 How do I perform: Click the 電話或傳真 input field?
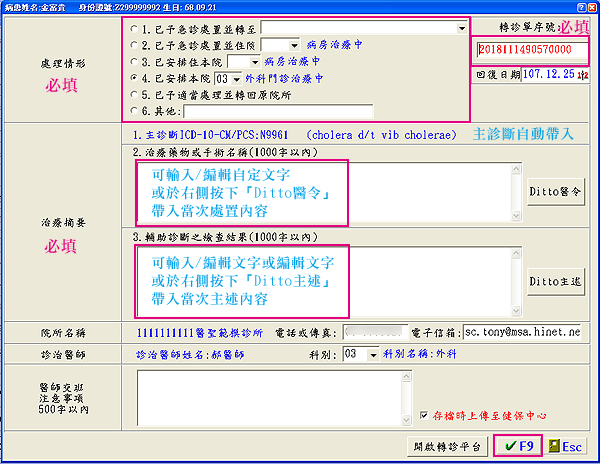(375, 331)
